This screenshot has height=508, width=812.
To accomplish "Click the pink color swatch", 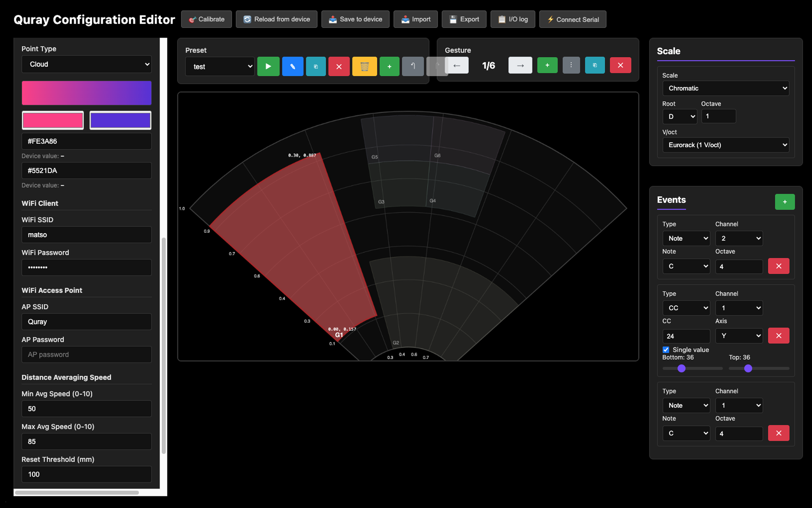I will tap(53, 120).
